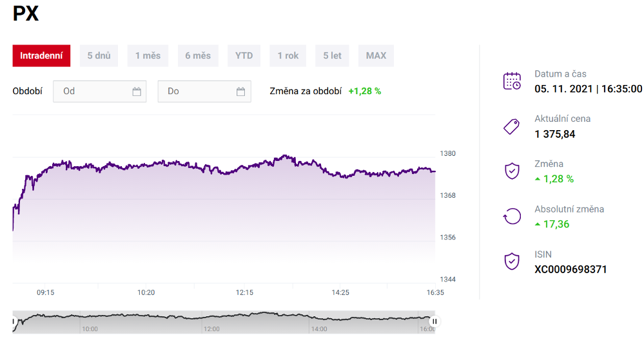Click the price tag icon beside Aktuální cena
Viewport: 644px width, 362px height.
[x=512, y=126]
